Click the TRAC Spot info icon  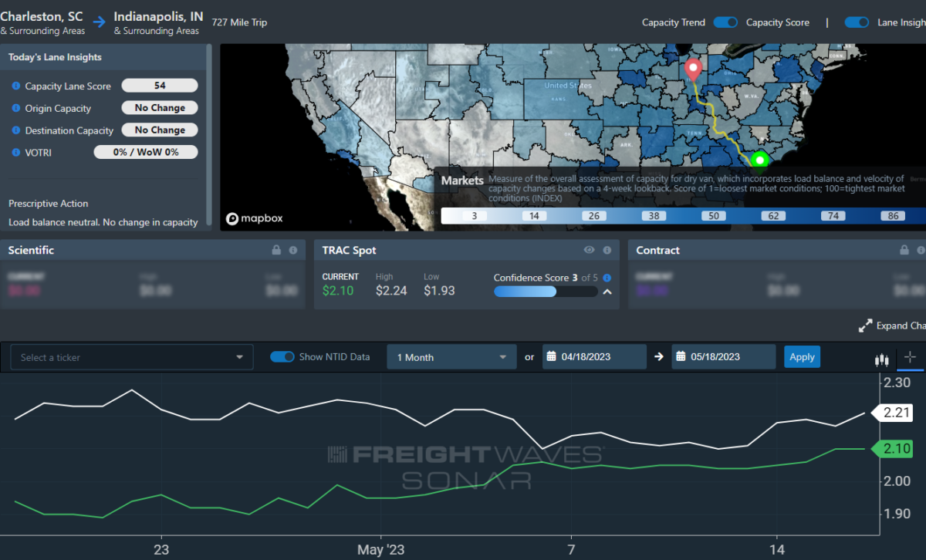pos(607,251)
